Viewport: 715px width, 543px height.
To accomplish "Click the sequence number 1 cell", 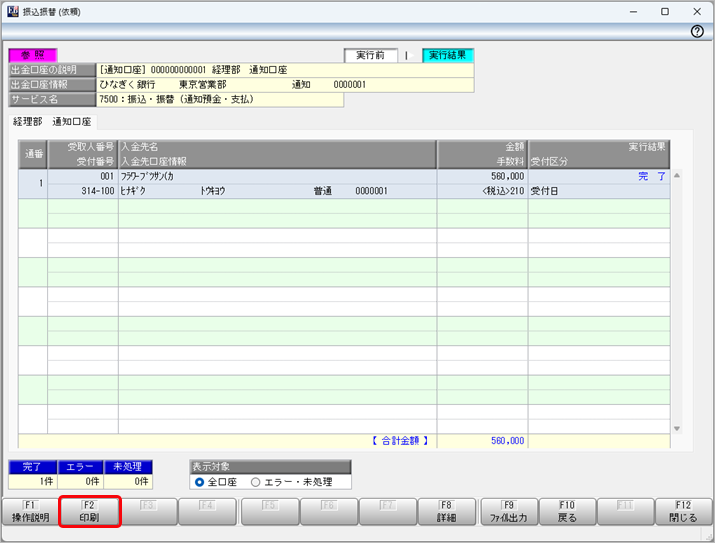I will click(x=33, y=184).
